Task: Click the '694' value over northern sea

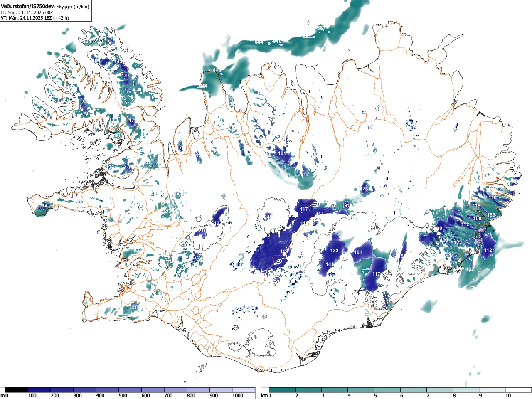Action: (259, 42)
